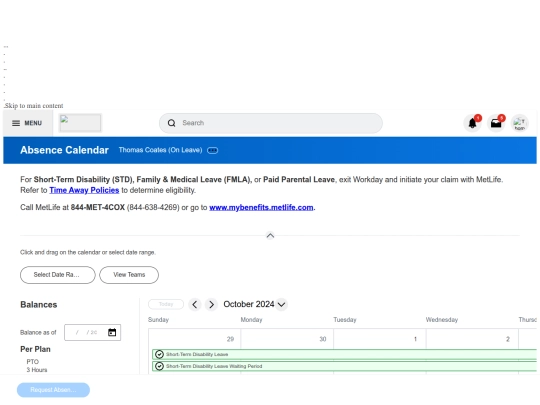The height and width of the screenshot is (405, 540).
Task: Click the company logo image
Action: coord(80,123)
